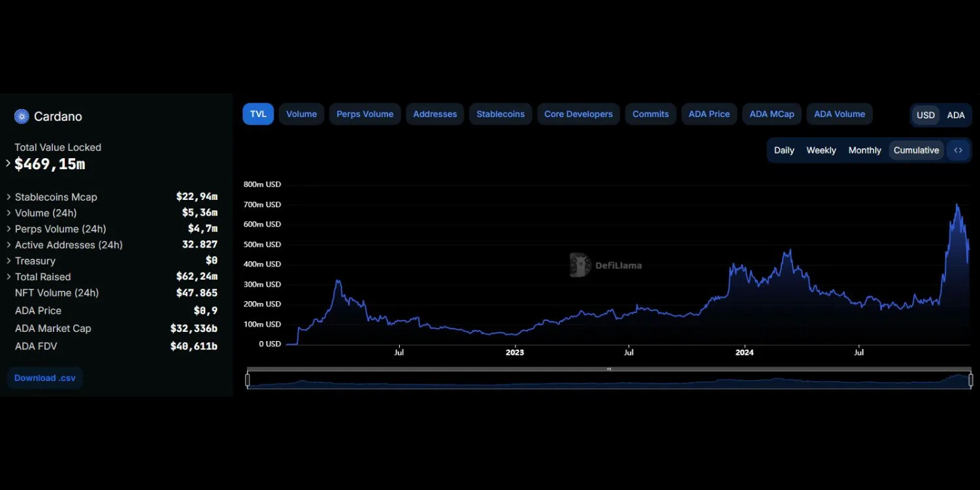Toggle the Addresses chart series
Viewport: 980px width, 490px height.
435,114
